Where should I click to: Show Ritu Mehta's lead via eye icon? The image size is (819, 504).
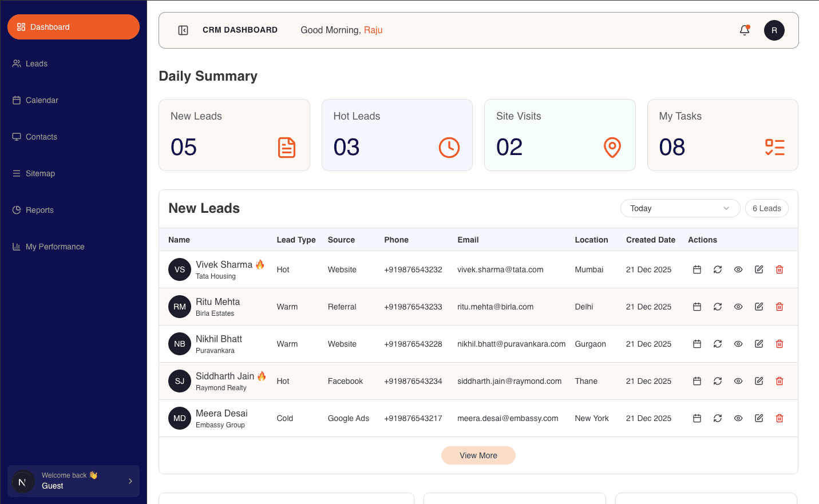tap(738, 307)
